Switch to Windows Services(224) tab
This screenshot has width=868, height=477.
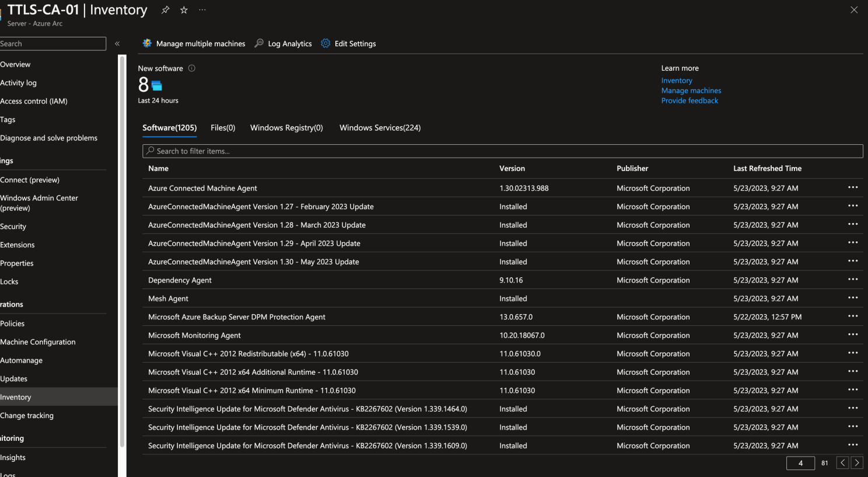click(380, 128)
